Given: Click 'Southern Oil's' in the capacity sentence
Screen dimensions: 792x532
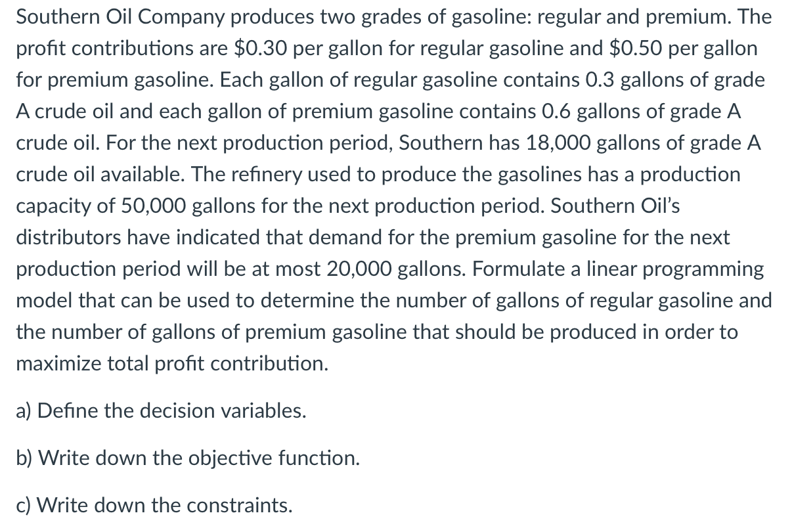Looking at the screenshot, I should coord(615,206).
